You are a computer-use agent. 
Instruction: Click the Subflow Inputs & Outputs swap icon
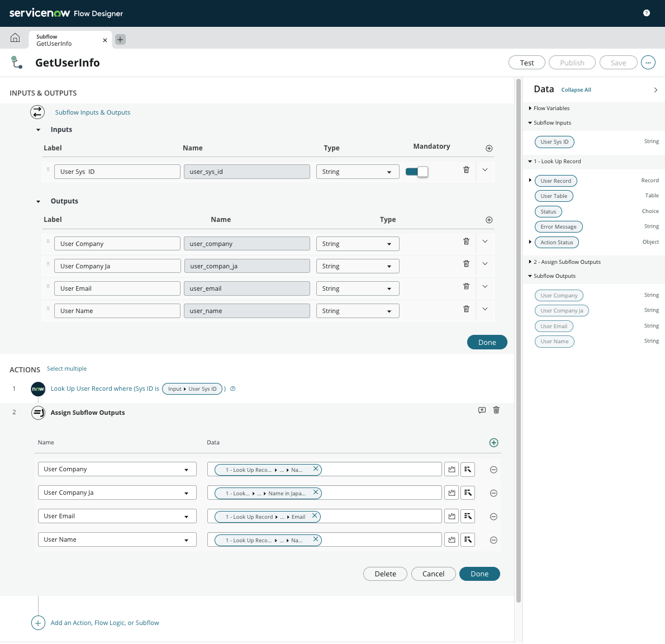point(37,112)
